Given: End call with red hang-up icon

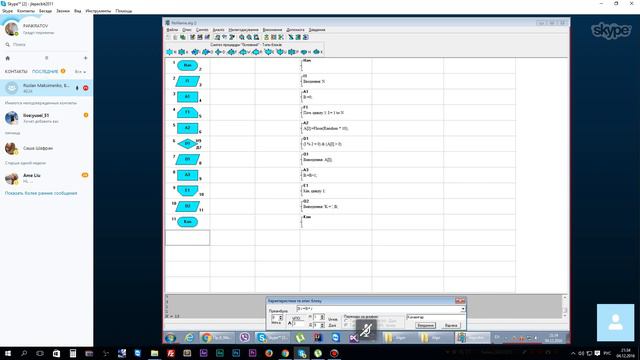Looking at the screenshot, I should point(86,88).
